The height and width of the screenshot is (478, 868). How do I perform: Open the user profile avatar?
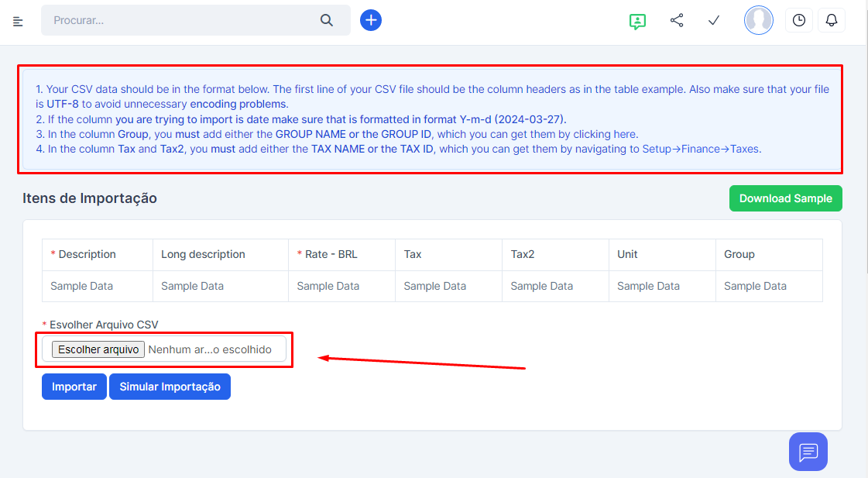[759, 20]
